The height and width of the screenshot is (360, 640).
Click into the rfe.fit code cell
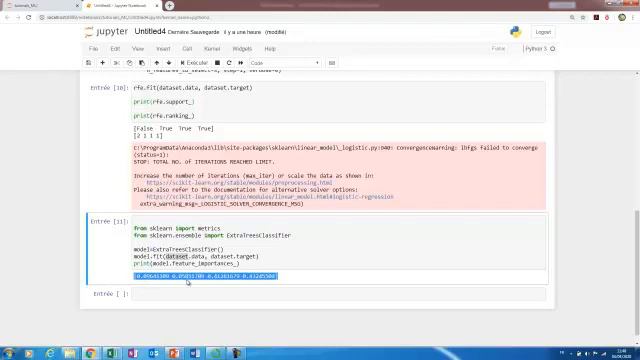click(x=339, y=102)
